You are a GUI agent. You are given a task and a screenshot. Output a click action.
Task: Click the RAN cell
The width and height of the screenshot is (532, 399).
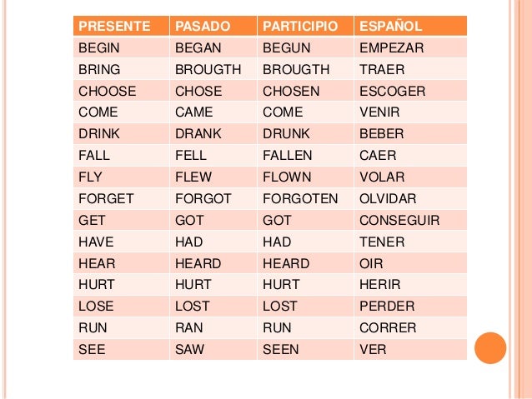[x=213, y=327]
